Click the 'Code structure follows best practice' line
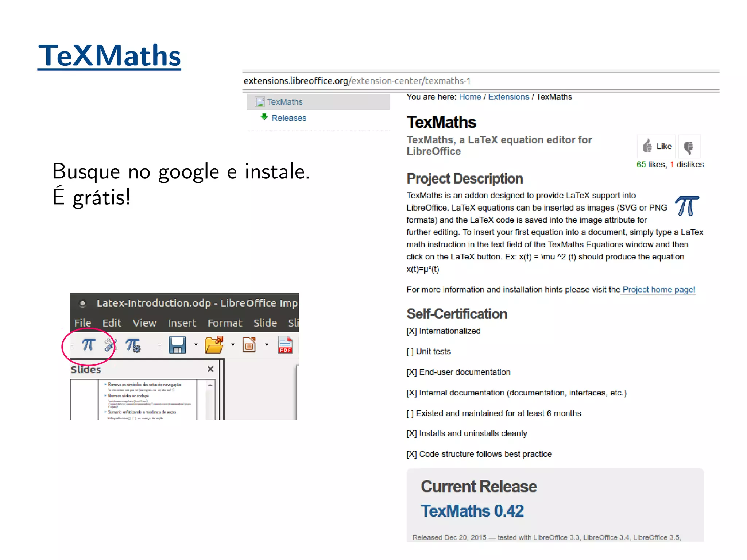Viewport: 747px width, 560px height. point(479,454)
